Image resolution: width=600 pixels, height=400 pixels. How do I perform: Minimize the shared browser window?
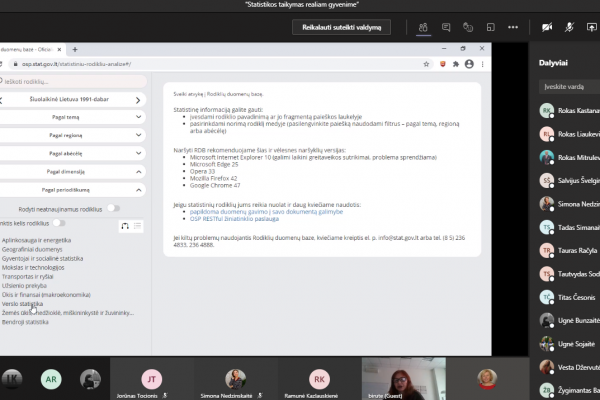[x=444, y=49]
